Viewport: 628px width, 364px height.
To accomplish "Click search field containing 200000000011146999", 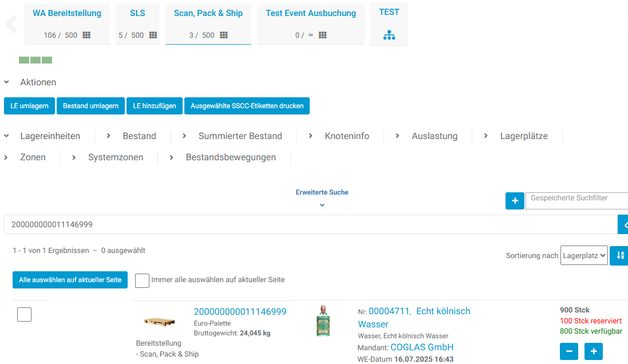I will 309,224.
